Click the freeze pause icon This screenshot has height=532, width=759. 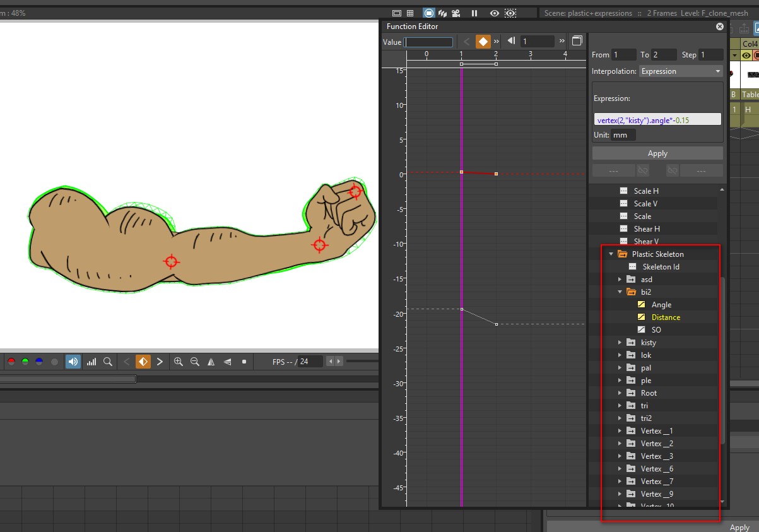[474, 13]
